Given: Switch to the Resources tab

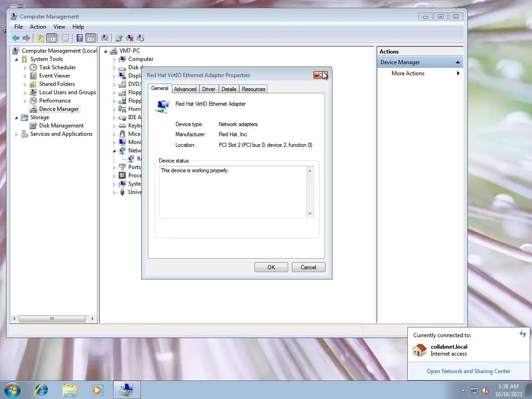Looking at the screenshot, I should (x=254, y=89).
